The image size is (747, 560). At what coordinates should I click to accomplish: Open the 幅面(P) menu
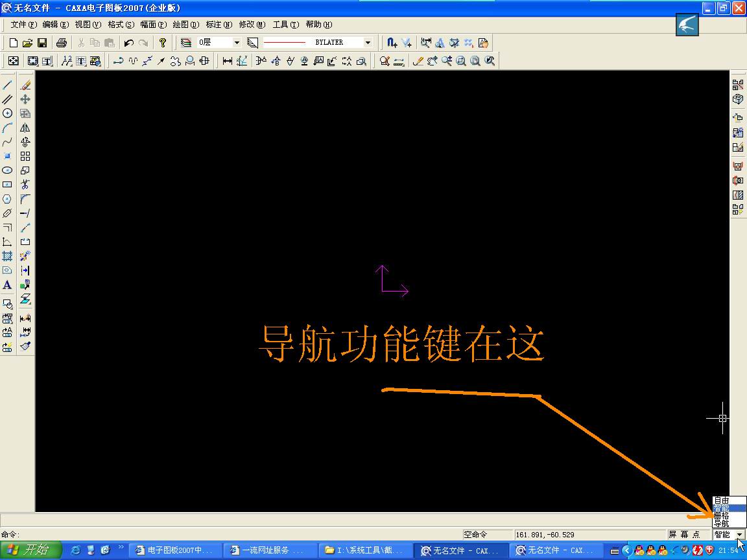154,24
